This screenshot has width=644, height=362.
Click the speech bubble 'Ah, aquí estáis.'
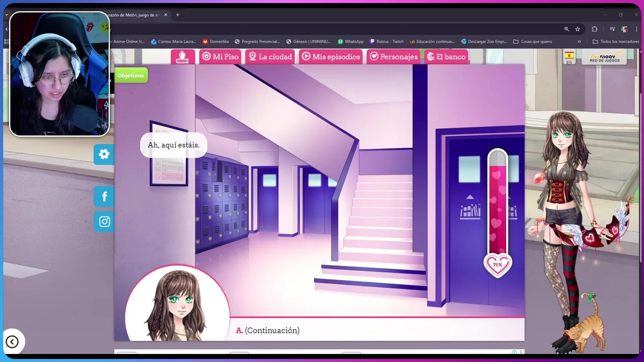click(x=174, y=145)
